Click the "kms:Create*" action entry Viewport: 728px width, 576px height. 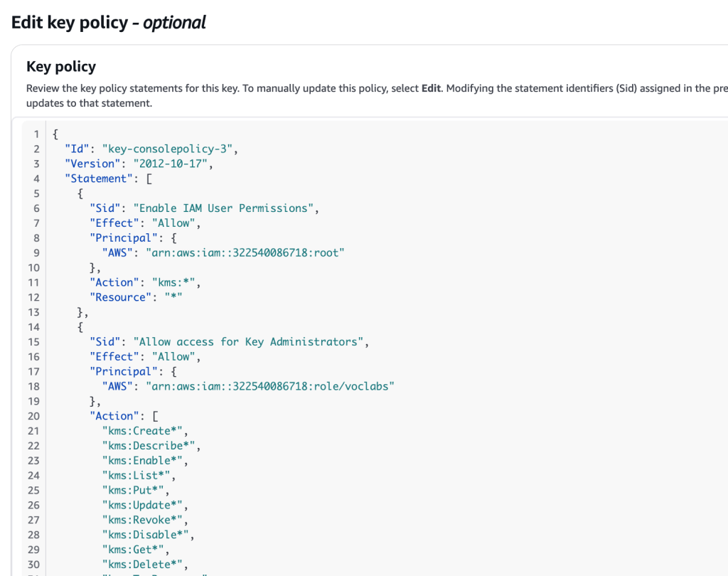[139, 431]
